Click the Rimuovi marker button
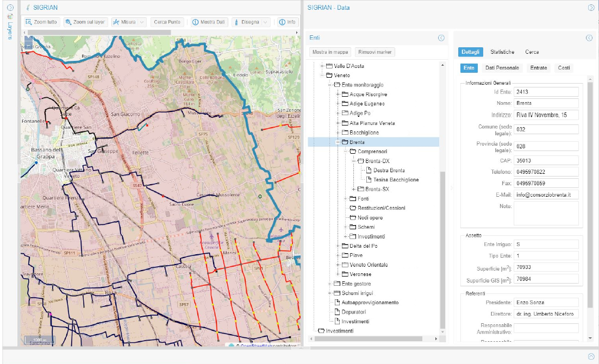 [375, 52]
